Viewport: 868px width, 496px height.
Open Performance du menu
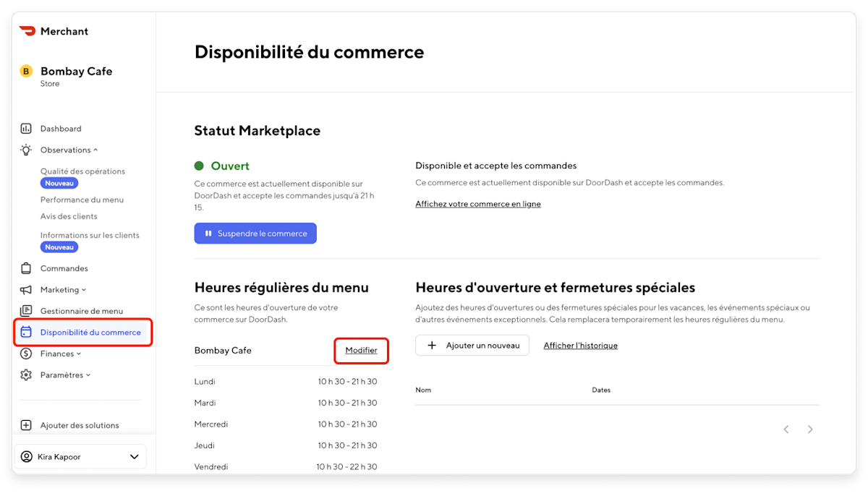82,200
